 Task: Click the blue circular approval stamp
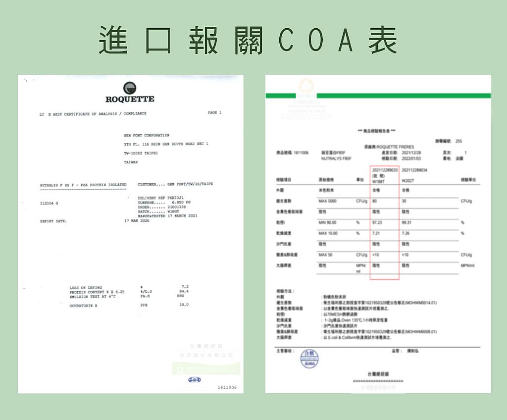coord(309,359)
